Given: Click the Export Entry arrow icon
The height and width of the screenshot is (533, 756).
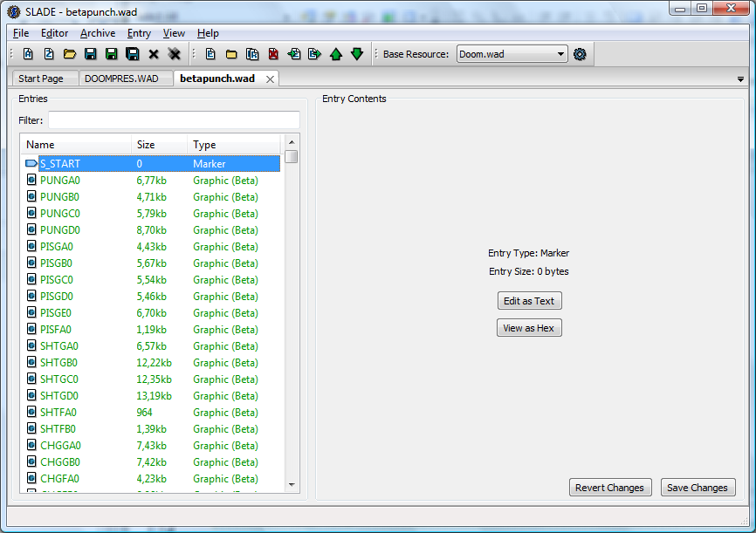Looking at the screenshot, I should tap(315, 54).
